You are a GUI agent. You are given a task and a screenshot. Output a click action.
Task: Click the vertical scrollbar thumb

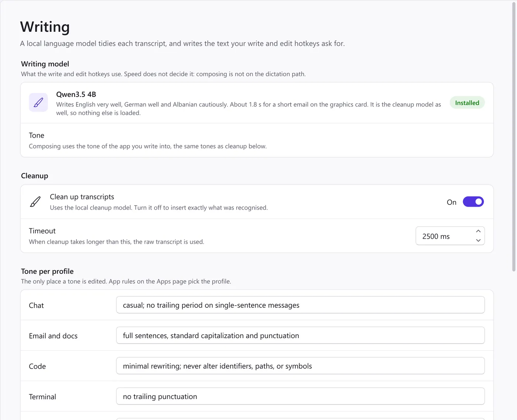[513, 137]
